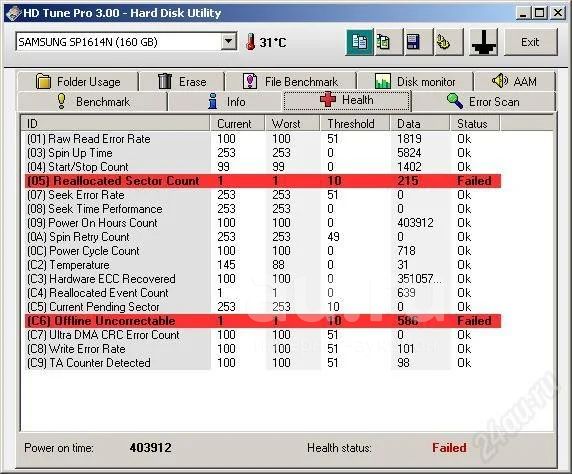The image size is (572, 474).
Task: Select the (07) Seek Error Rate row
Action: point(263,195)
